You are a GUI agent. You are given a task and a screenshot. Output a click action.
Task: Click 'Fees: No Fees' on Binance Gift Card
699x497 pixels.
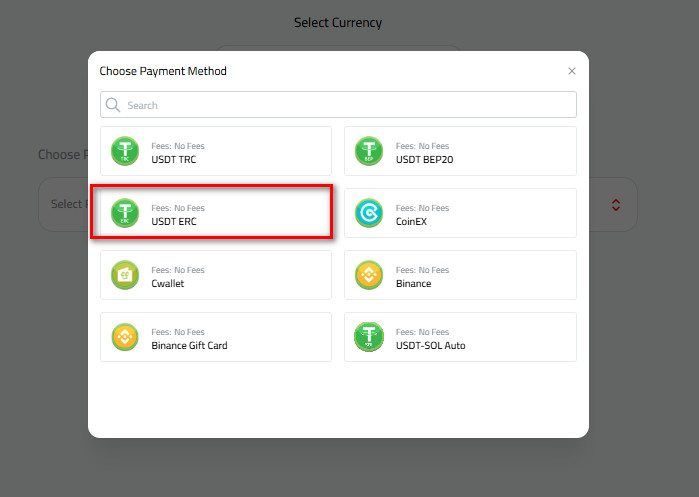178,332
